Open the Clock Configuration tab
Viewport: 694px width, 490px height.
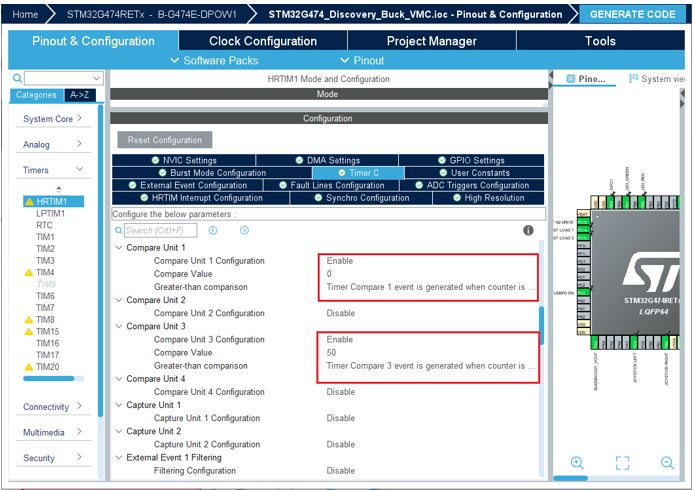coord(263,41)
